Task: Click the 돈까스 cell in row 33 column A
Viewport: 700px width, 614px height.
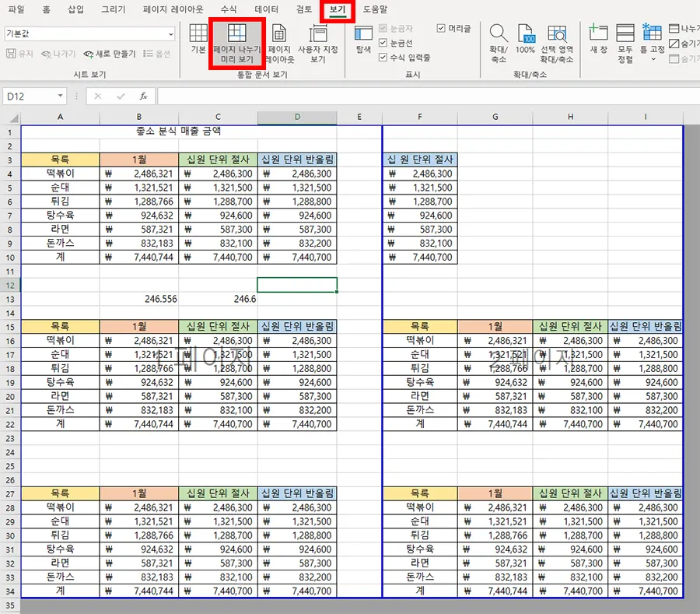Action: click(x=60, y=577)
